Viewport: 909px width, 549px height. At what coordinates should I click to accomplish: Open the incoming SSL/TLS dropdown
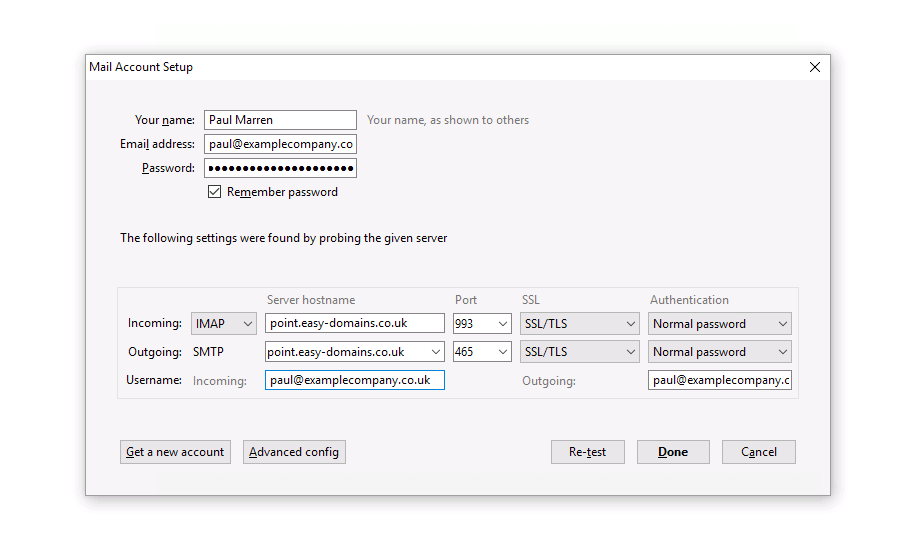tap(580, 323)
